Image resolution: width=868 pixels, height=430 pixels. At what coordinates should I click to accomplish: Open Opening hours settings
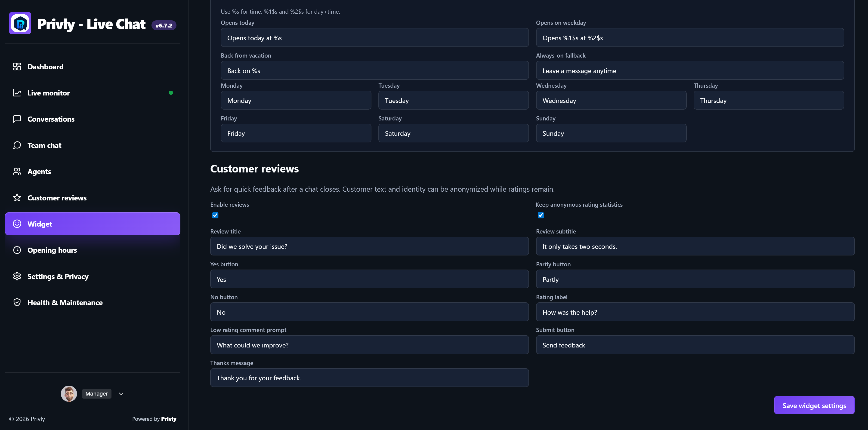click(93, 250)
